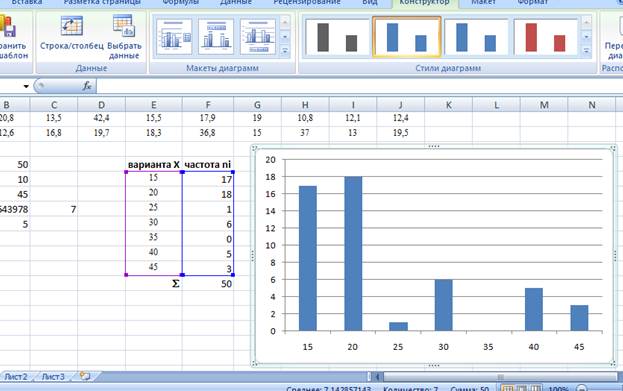Screen dimensions: 623x391
Task: Click the chart bar for category 30
Action: coord(443,305)
